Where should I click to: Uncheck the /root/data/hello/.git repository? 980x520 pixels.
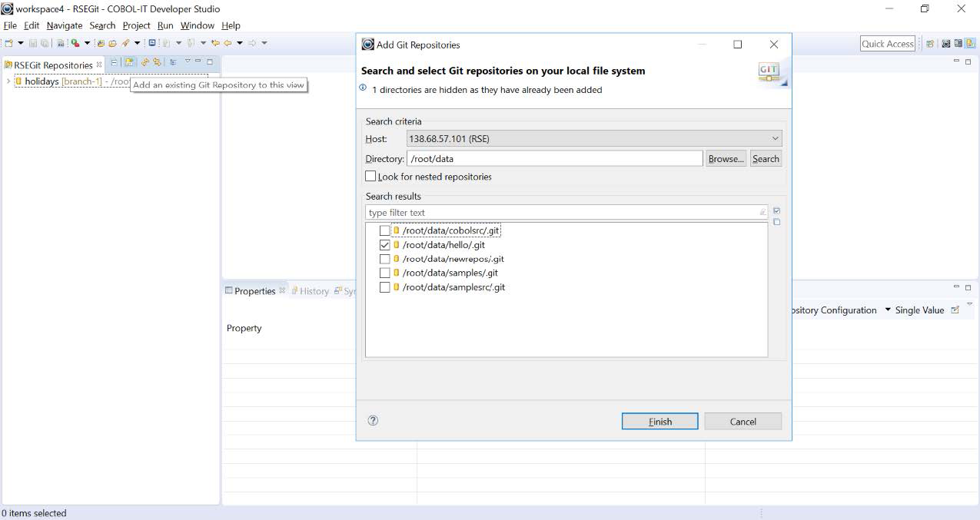coord(384,244)
